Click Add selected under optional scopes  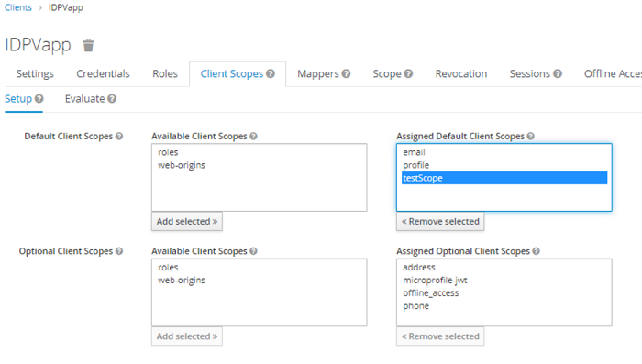187,336
